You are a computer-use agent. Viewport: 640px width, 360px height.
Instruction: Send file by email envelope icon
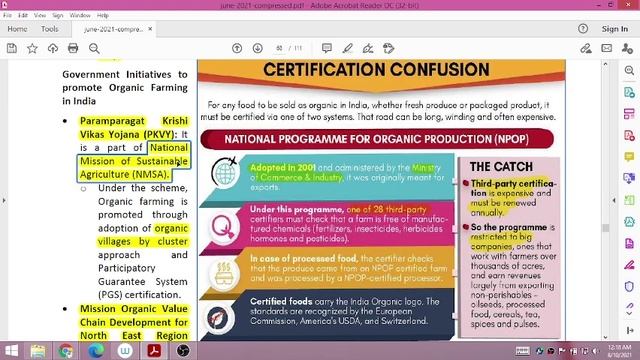coord(607,48)
